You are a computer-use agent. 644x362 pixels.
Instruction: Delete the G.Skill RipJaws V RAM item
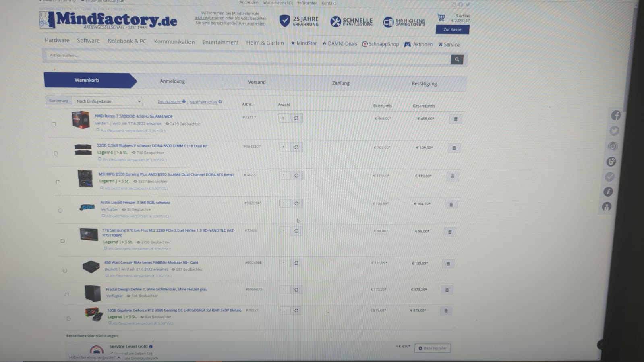[x=454, y=148]
